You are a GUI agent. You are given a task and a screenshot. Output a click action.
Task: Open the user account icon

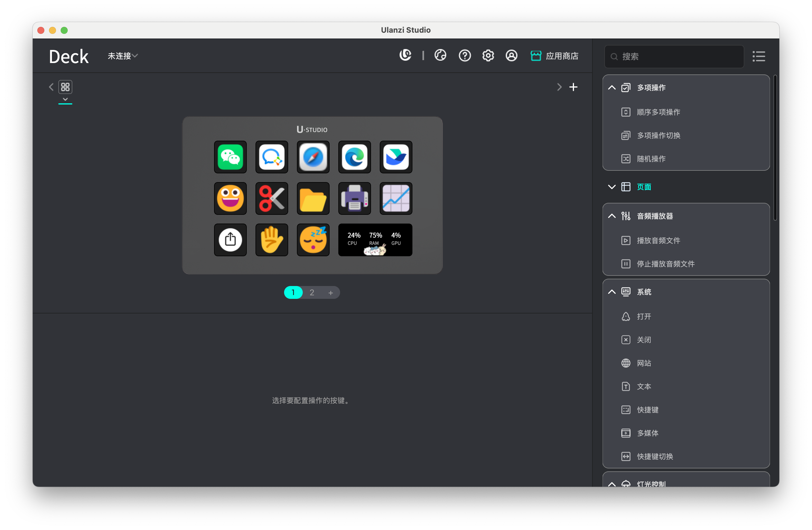coord(511,56)
